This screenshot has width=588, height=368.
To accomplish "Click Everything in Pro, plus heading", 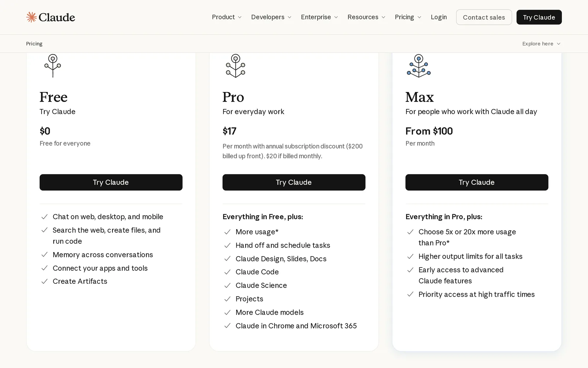I will pyautogui.click(x=444, y=217).
